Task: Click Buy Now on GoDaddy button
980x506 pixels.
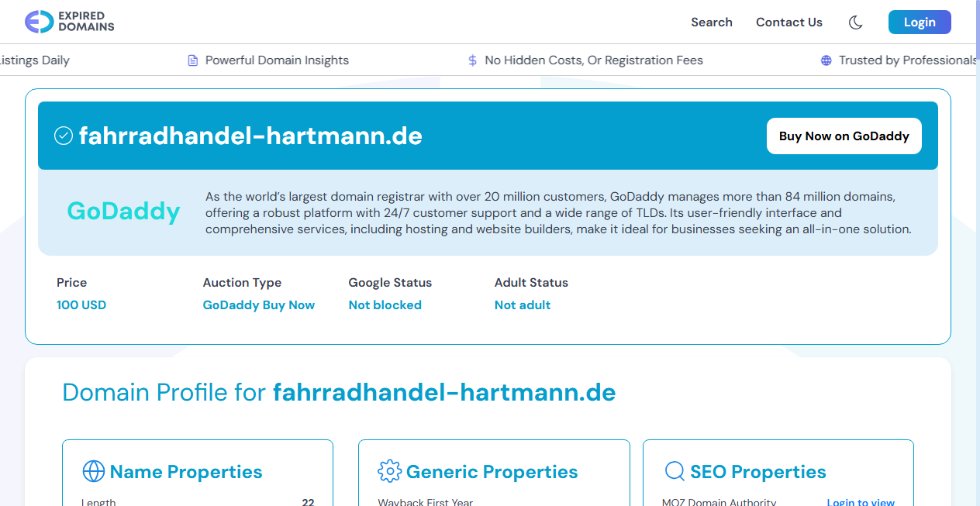Action: pos(844,136)
